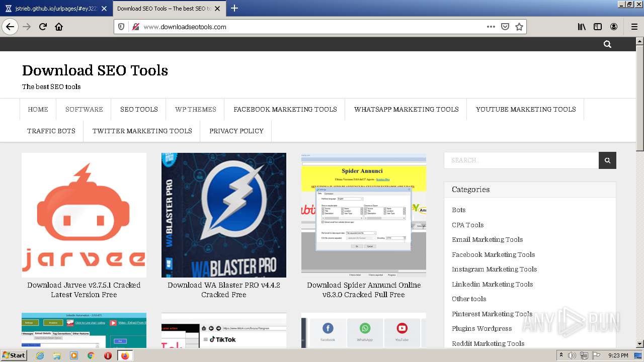Click the volume speaker tray icon
Screen dimensions: 644x362
[572, 355]
